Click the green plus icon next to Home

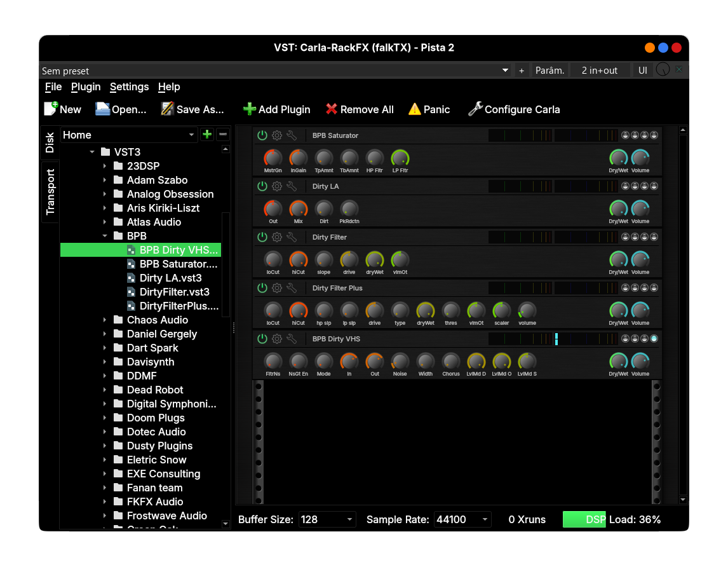point(207,135)
